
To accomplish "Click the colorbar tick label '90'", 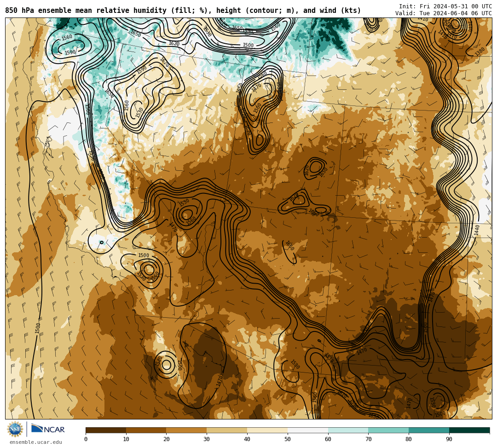I will tap(449, 439).
